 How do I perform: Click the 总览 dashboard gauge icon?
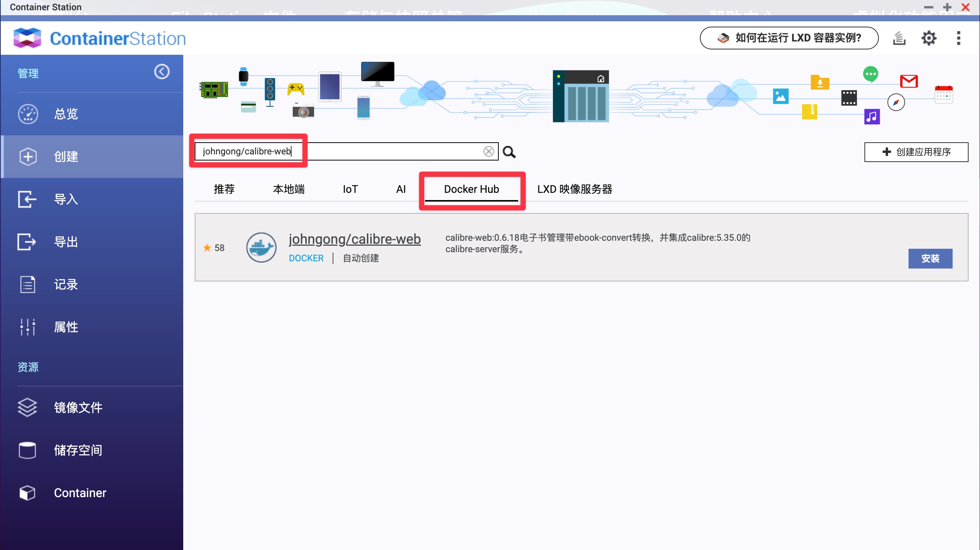pos(28,114)
